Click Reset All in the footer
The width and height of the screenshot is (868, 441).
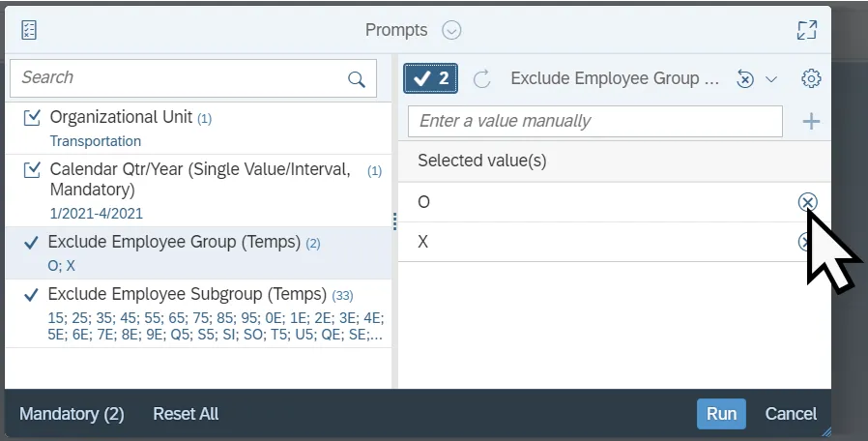[x=186, y=414]
